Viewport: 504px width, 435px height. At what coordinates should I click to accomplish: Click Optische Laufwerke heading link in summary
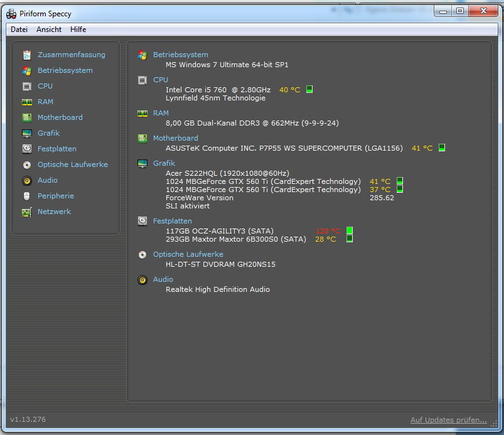pos(188,254)
